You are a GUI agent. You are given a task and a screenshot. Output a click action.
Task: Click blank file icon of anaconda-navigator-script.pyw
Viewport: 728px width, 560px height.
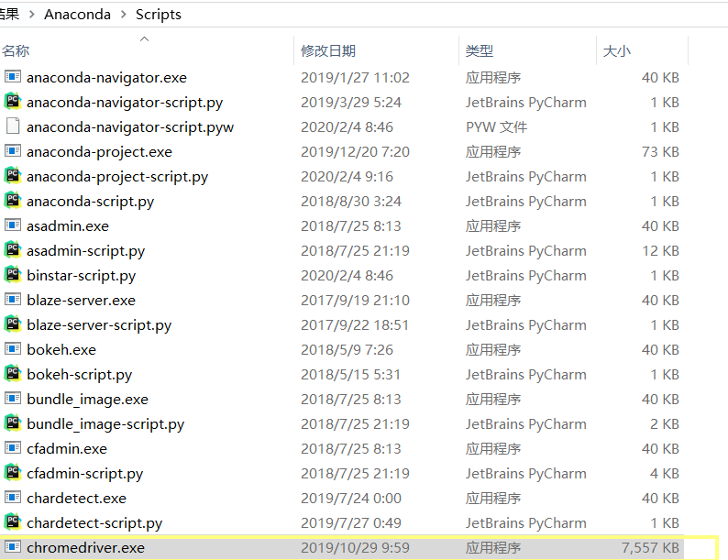13,126
